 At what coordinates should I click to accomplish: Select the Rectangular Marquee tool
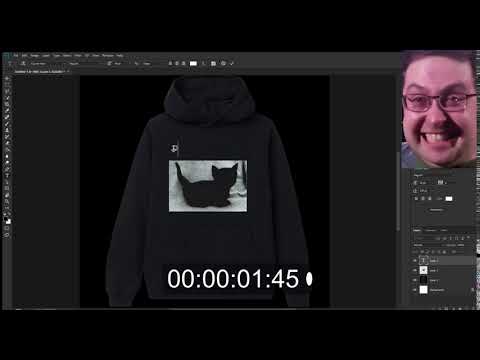click(7, 85)
